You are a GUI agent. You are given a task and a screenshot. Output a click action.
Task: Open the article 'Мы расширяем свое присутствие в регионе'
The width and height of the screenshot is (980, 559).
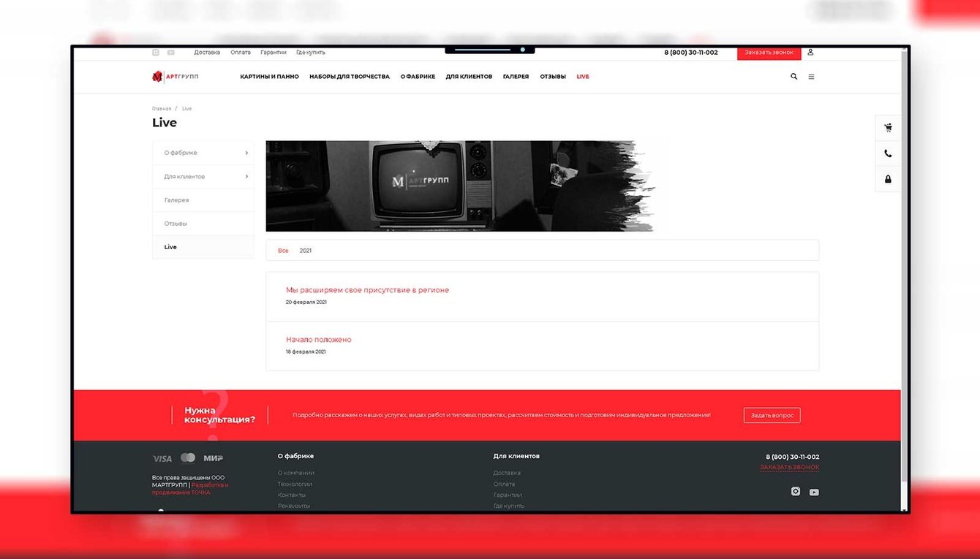(x=367, y=290)
